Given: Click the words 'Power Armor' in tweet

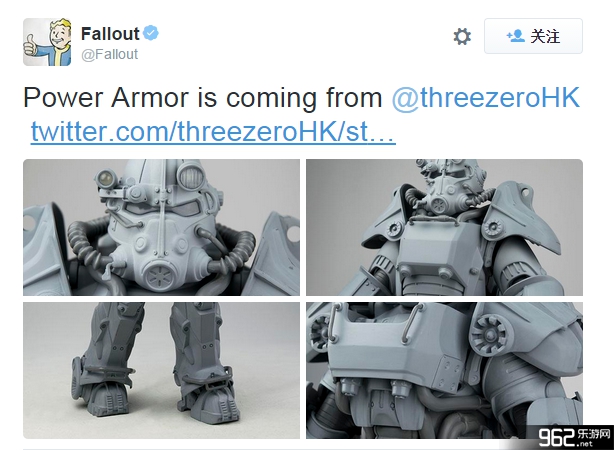Looking at the screenshot, I should (107, 98).
